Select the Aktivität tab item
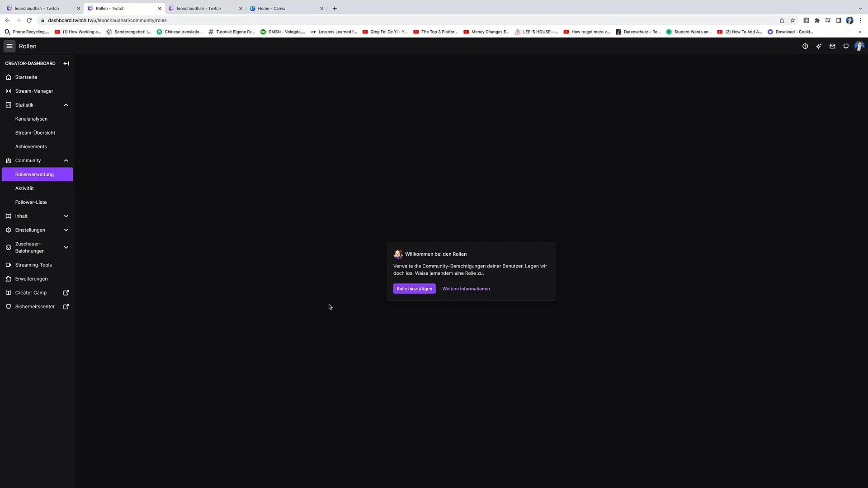This screenshot has height=488, width=868. tap(24, 188)
